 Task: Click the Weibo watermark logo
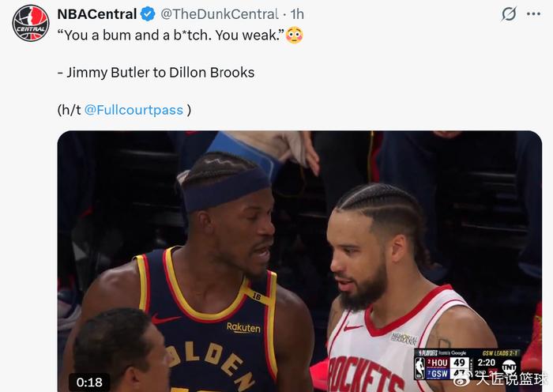(x=461, y=379)
